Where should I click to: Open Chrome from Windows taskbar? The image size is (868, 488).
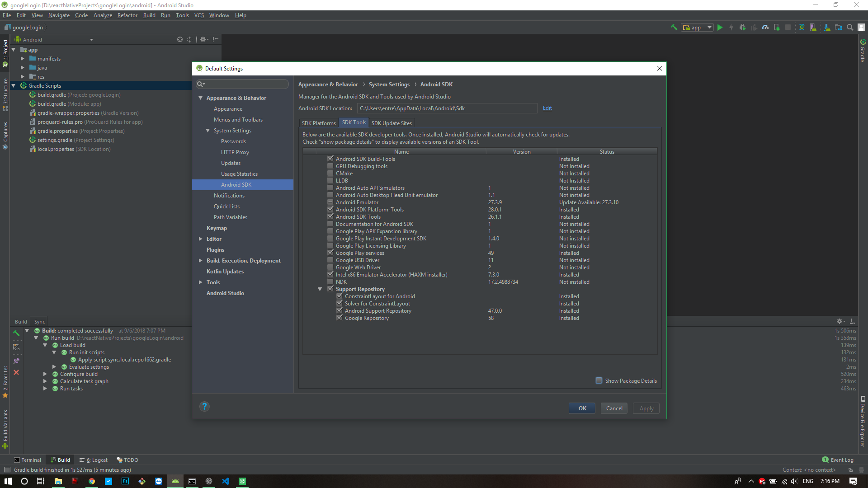92,481
